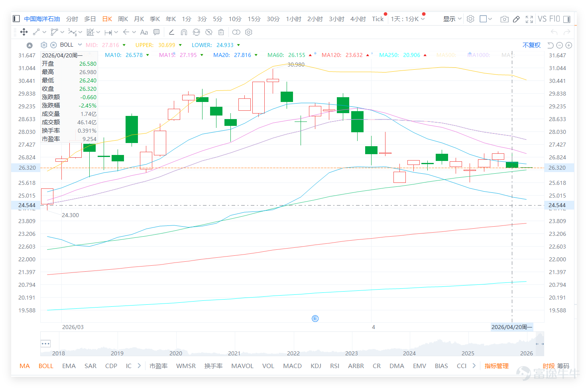This screenshot has height=388, width=588.
Task: Select the polygon shape drawing tool
Action: [54, 32]
